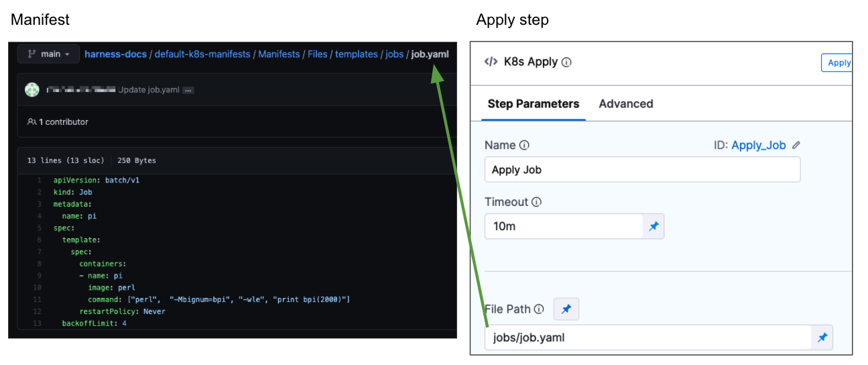The height and width of the screenshot is (365, 868).
Task: Click the pin icon at the end of the jobs/job.yaml field
Action: 822,337
